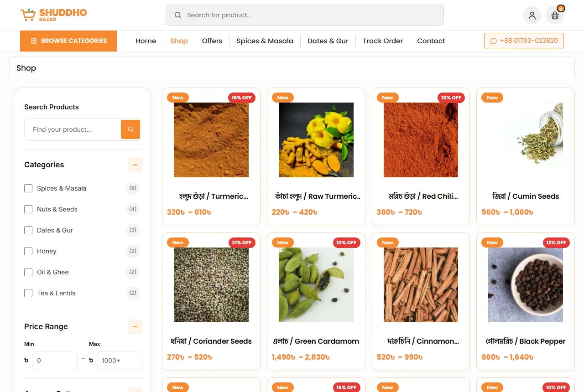Image resolution: width=584 pixels, height=392 pixels.
Task: Open Spices & Masala in the navbar
Action: click(265, 41)
